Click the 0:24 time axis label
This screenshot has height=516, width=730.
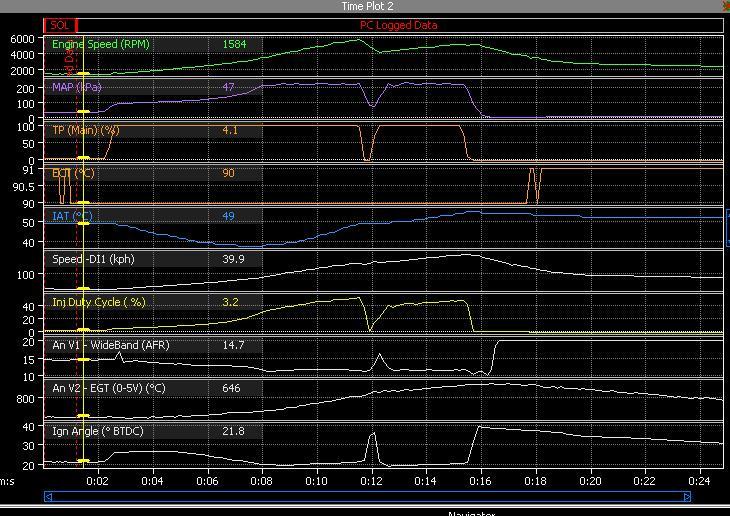(x=699, y=481)
